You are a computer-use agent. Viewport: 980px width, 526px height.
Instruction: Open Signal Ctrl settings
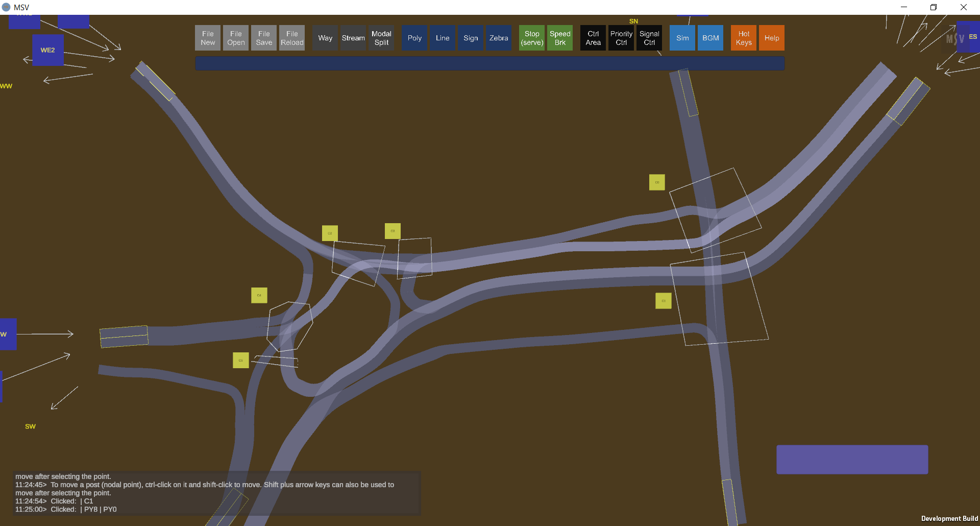[x=649, y=38]
